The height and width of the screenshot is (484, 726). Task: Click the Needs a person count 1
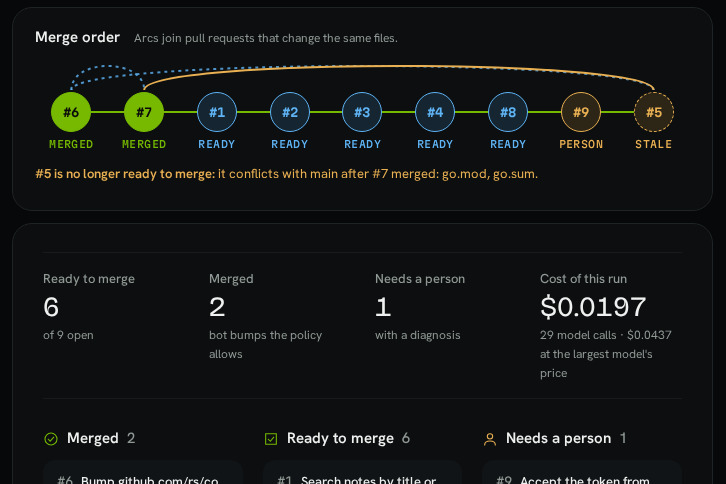(x=383, y=307)
